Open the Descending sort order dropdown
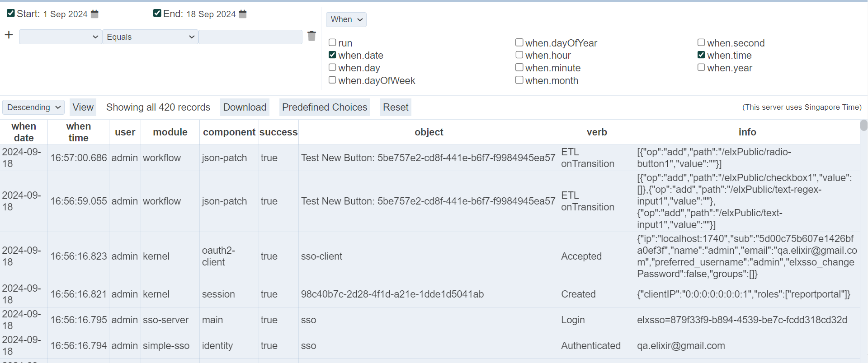 pos(33,107)
